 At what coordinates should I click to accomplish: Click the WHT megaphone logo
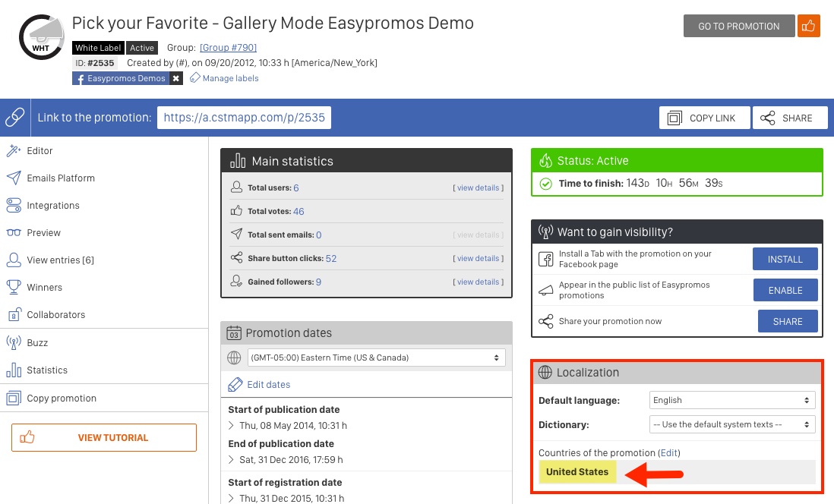coord(42,37)
